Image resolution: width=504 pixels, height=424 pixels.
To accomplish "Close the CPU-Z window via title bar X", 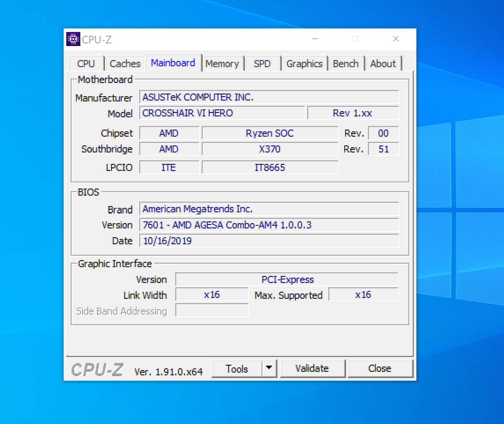I will 396,39.
